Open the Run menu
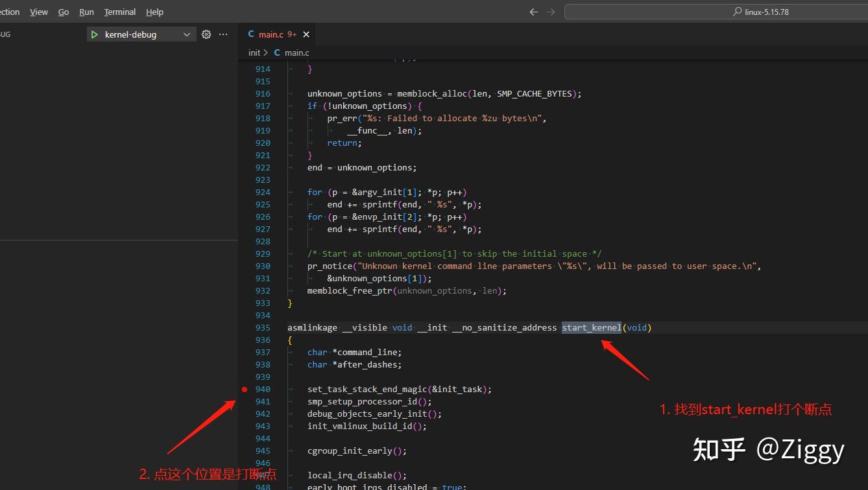 pos(86,12)
